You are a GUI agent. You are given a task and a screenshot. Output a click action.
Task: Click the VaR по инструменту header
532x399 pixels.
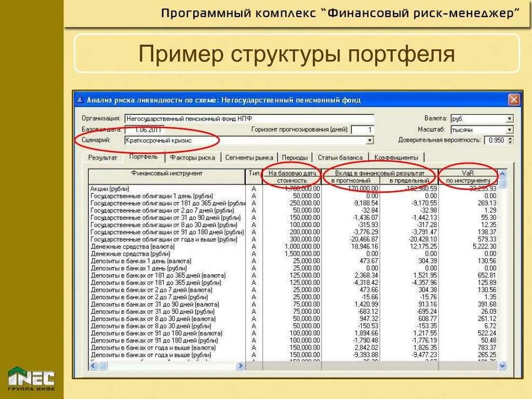[x=468, y=177]
